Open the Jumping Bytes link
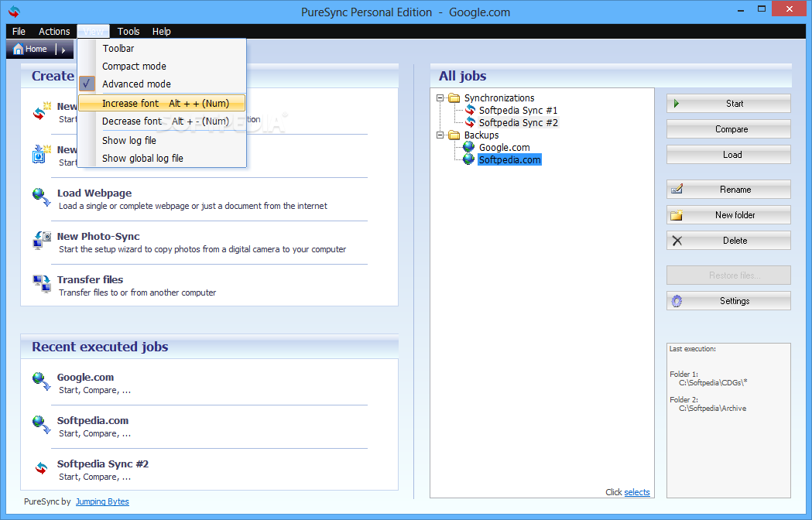 click(102, 501)
